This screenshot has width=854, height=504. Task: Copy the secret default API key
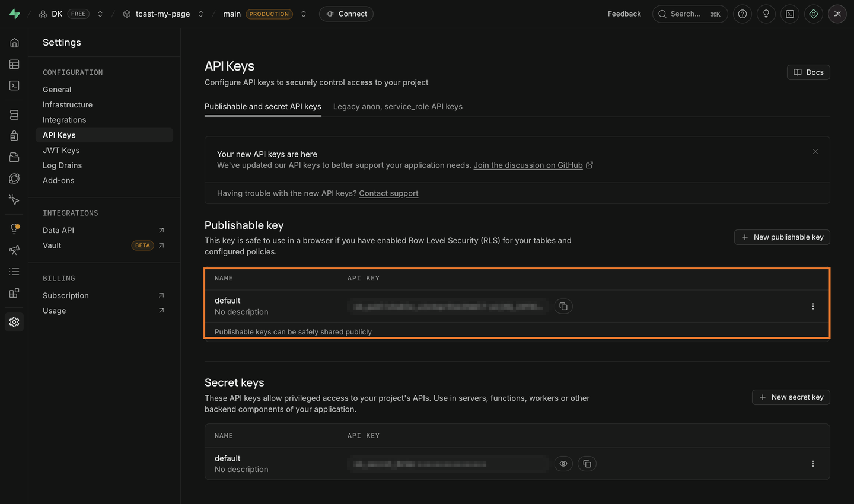pos(587,464)
